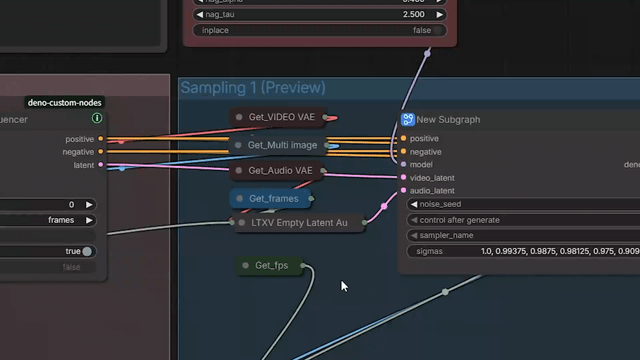Viewport: 640px width, 360px height.
Task: Click the model input socket on New Subgraph
Action: pos(403,164)
